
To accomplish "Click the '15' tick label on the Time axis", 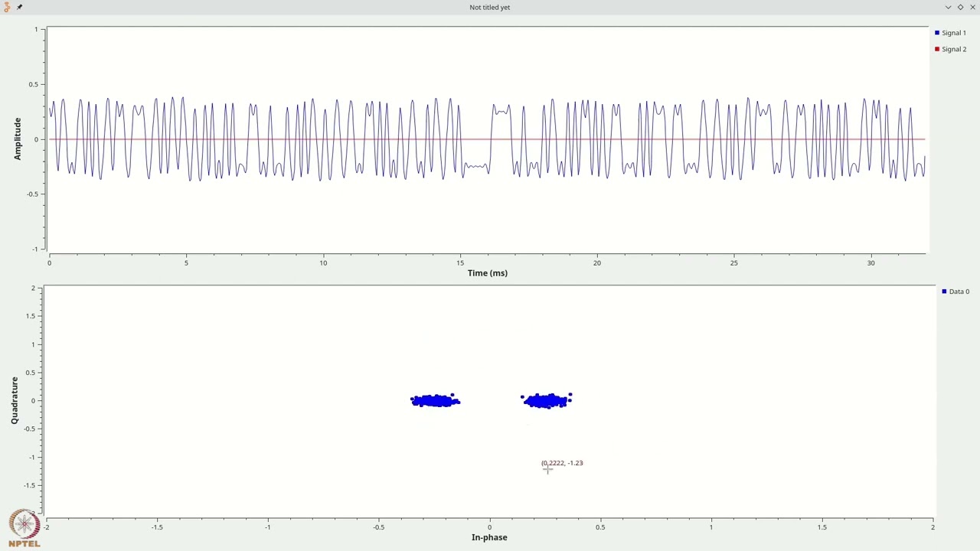I will point(460,262).
